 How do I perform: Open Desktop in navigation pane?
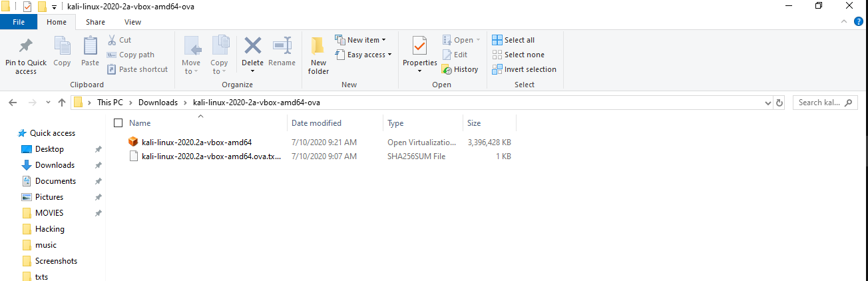(49, 149)
